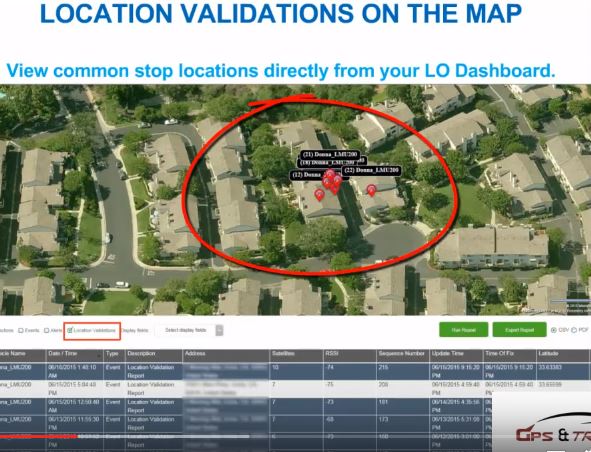Click the rightmost red map pin marker
591x452 pixels.
click(x=371, y=190)
